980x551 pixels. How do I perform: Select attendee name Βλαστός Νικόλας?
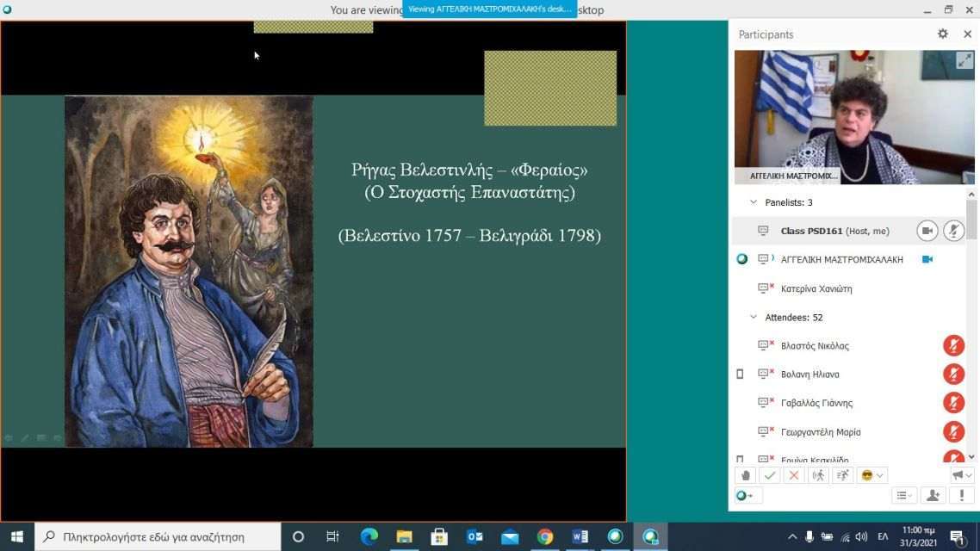[x=815, y=346]
